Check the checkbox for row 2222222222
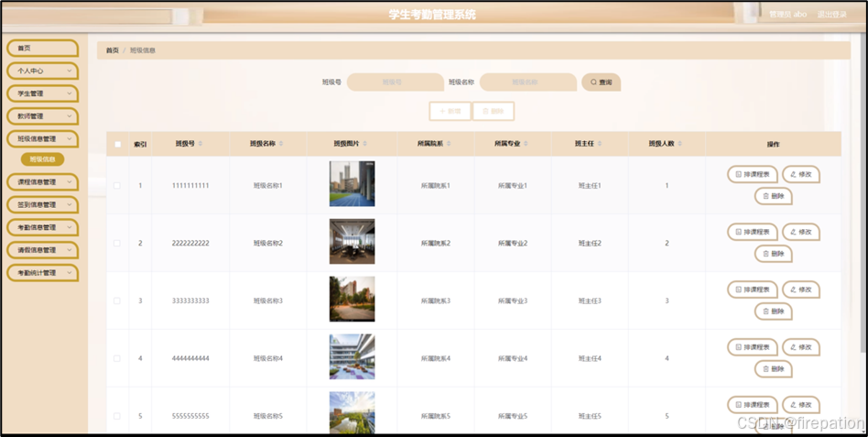The height and width of the screenshot is (437, 868). point(117,243)
